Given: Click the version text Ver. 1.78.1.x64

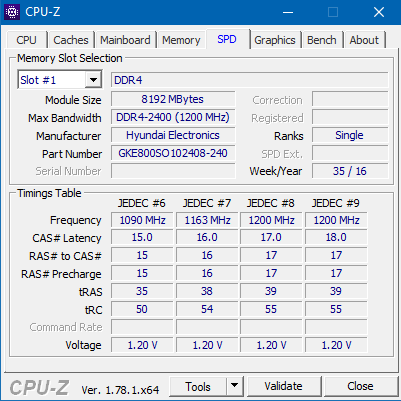Looking at the screenshot, I should (120, 390).
